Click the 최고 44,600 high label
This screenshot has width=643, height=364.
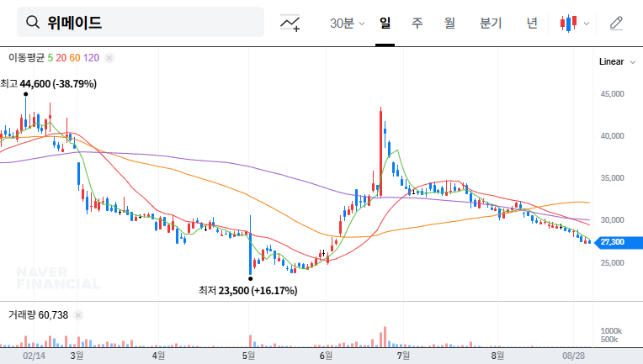coord(48,84)
